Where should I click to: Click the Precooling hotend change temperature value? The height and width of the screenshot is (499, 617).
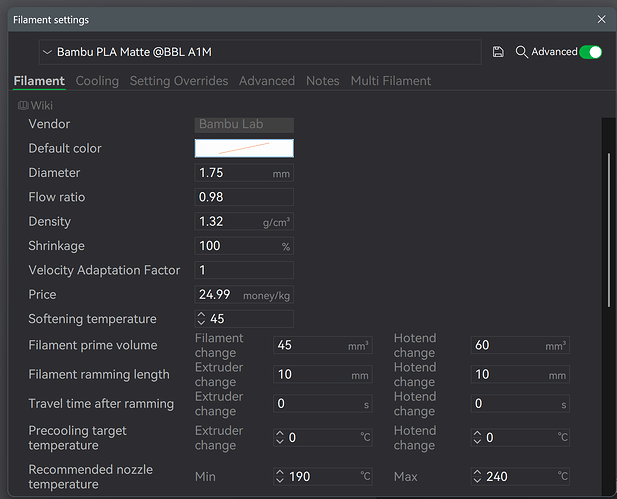point(490,438)
